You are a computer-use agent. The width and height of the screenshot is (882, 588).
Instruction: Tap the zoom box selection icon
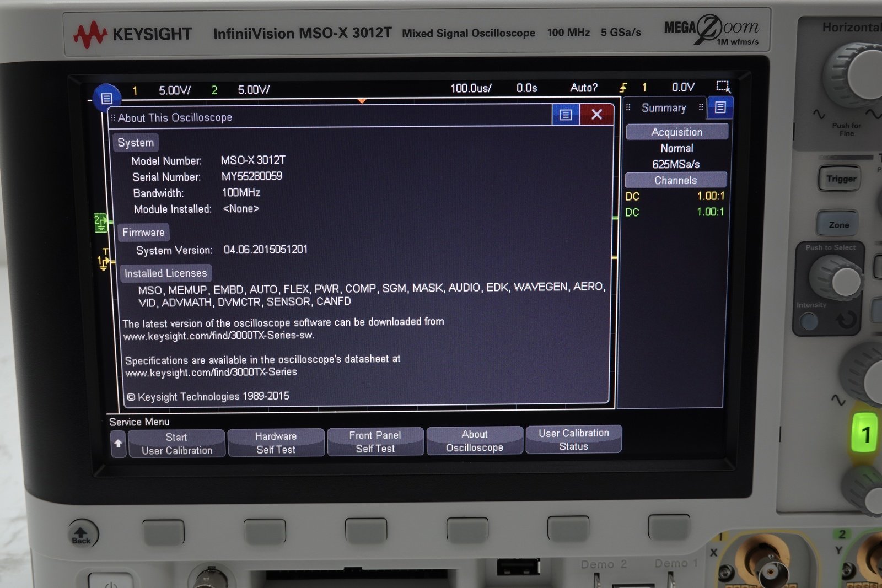pos(723,87)
